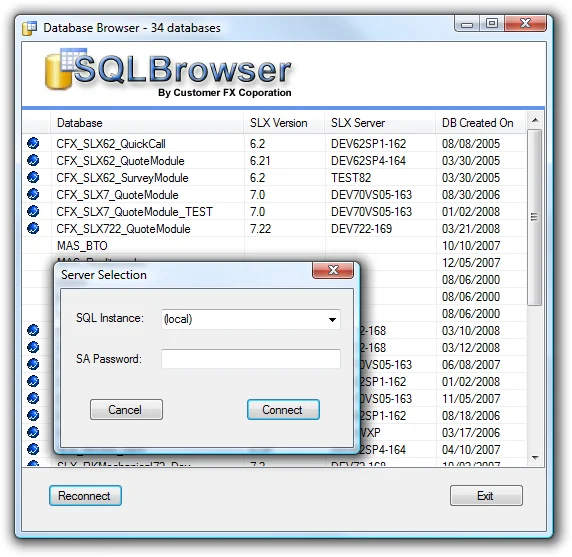Click the 12/05/2007 creation date
The height and width of the screenshot is (557, 572).
(471, 263)
